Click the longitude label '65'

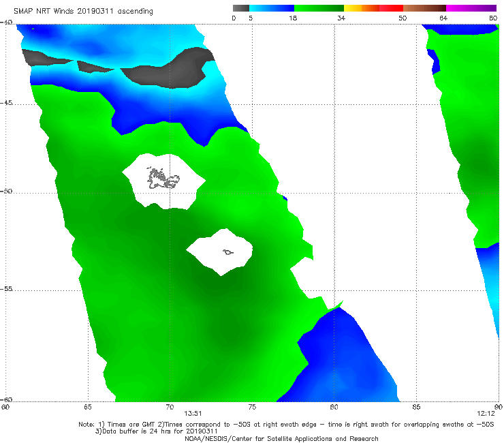(x=88, y=407)
